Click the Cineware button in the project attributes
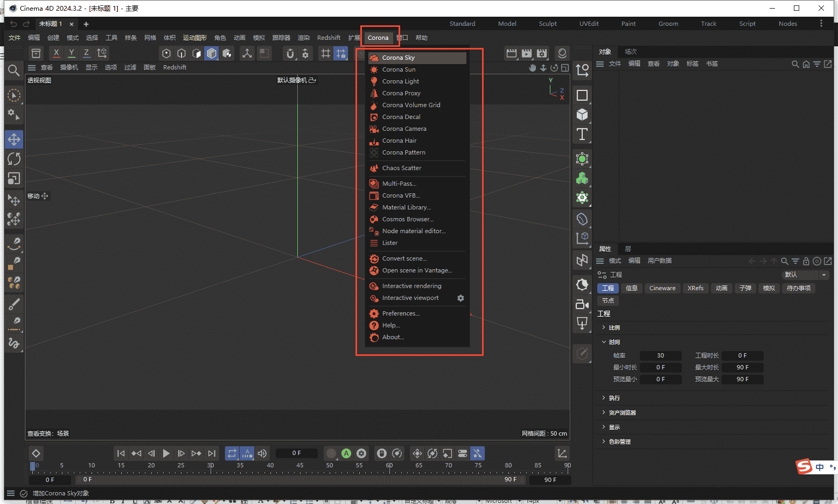 [x=662, y=288]
